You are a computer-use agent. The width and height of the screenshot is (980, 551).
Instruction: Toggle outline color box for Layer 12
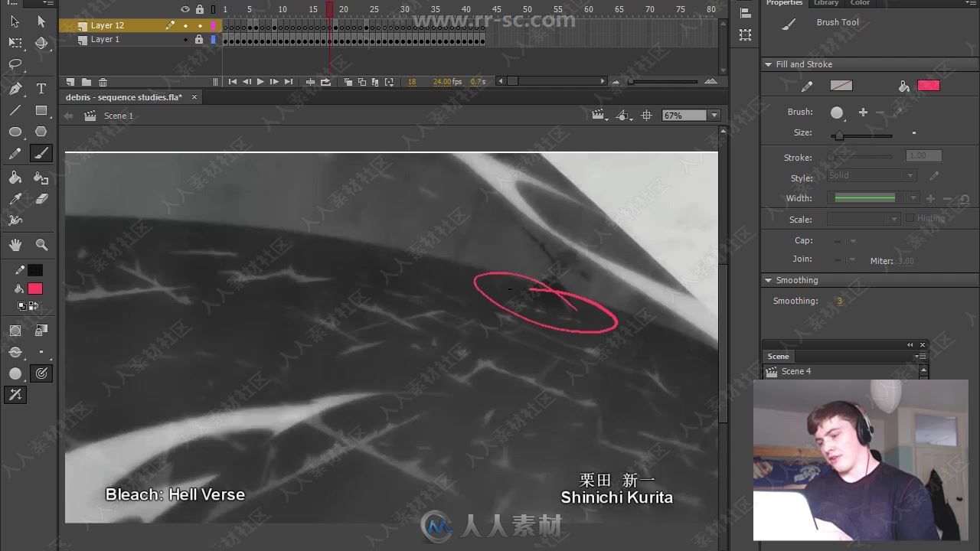214,25
